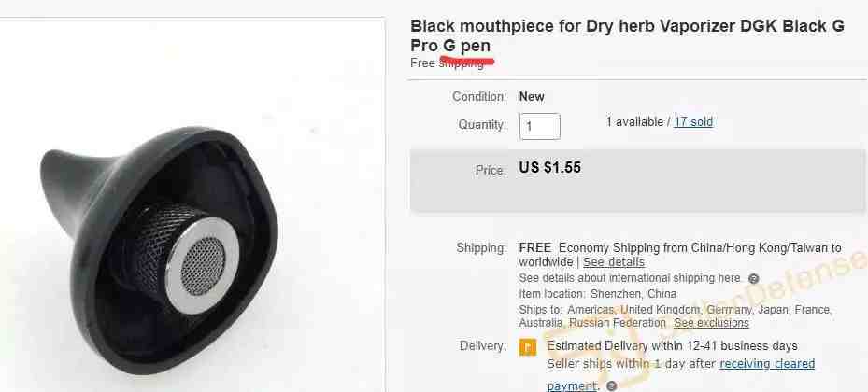
Task: Click the help icon beside international shipping details
Action: click(x=753, y=279)
